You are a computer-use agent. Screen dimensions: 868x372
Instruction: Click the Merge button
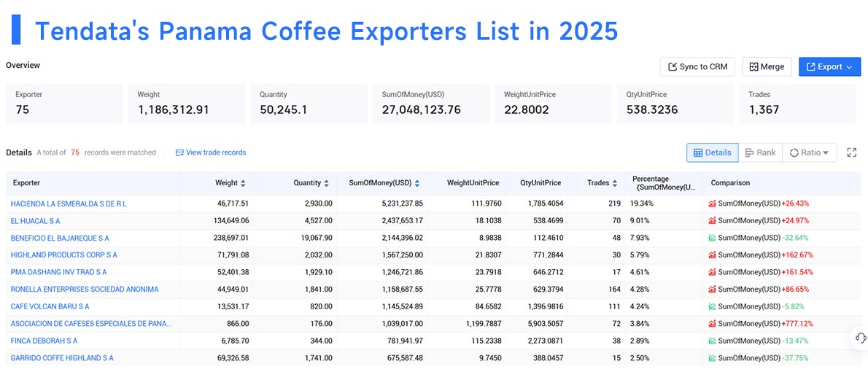click(x=767, y=66)
